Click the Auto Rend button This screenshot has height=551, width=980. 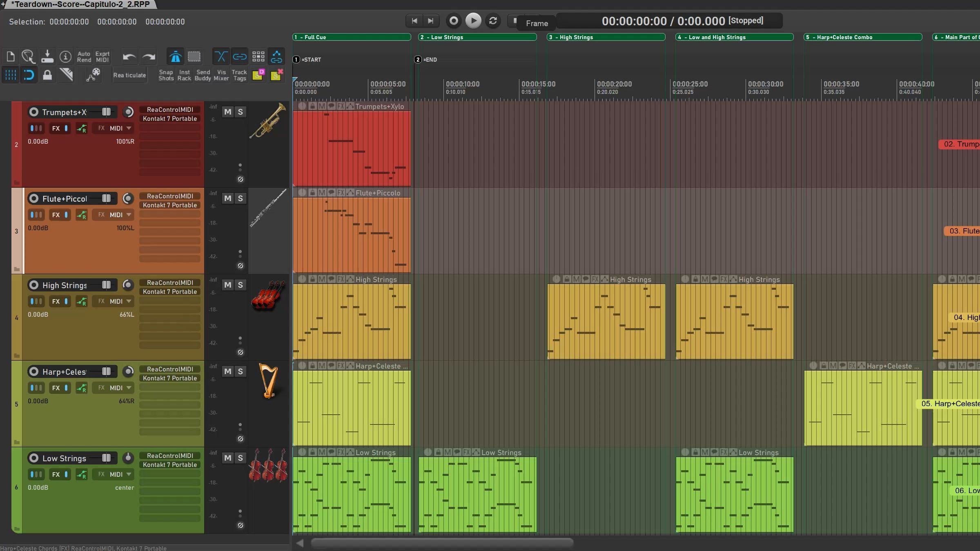pos(84,57)
